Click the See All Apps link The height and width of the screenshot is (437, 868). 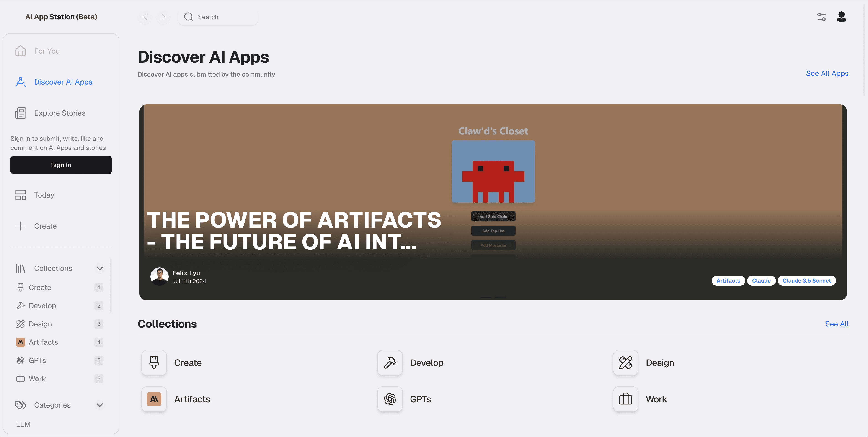[827, 73]
